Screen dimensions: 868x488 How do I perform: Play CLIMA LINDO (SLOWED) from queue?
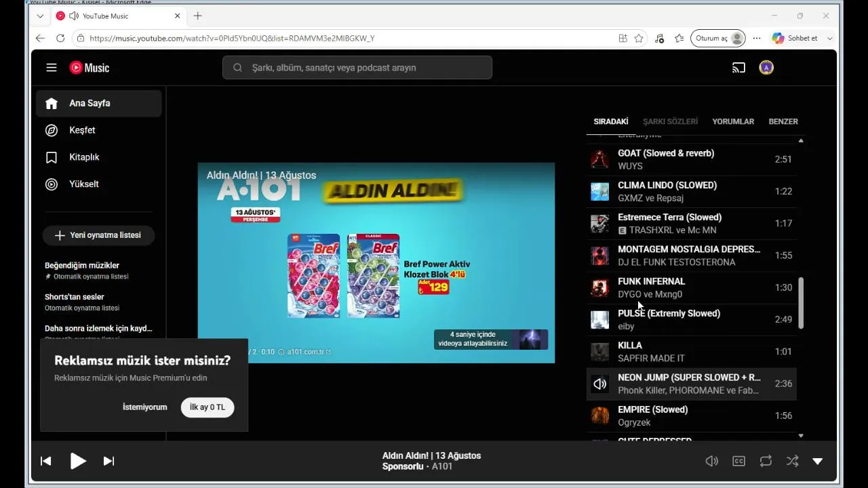(692, 191)
